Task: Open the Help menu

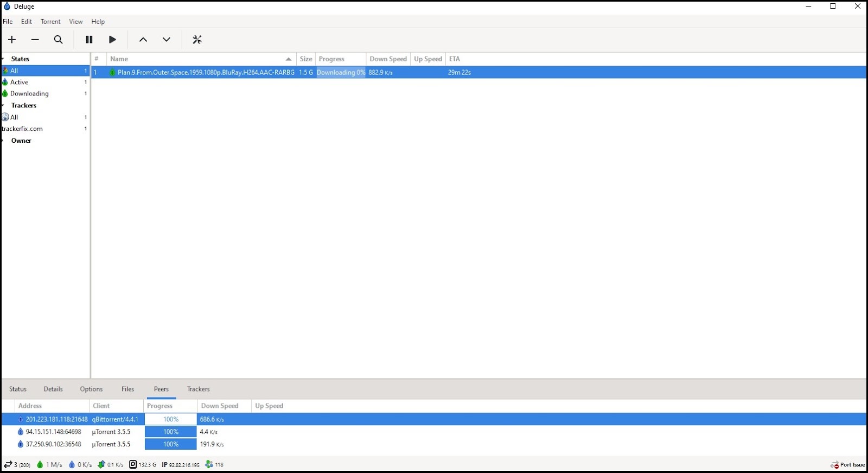Action: pyautogui.click(x=98, y=22)
